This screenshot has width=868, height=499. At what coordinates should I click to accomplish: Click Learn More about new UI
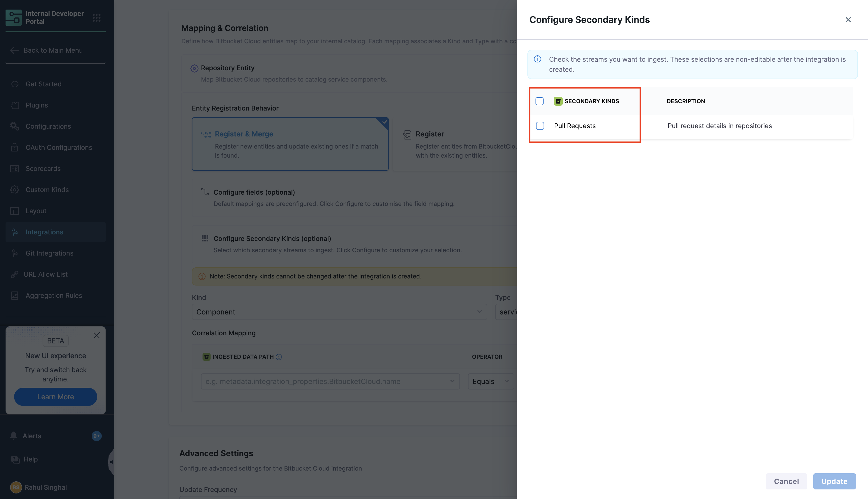(x=55, y=397)
